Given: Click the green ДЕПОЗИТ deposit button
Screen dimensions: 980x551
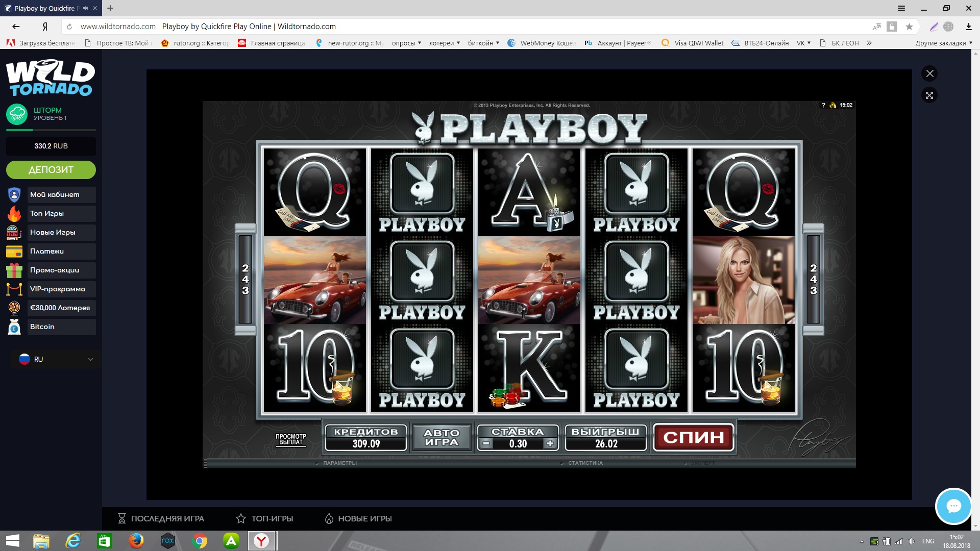Looking at the screenshot, I should (x=51, y=170).
